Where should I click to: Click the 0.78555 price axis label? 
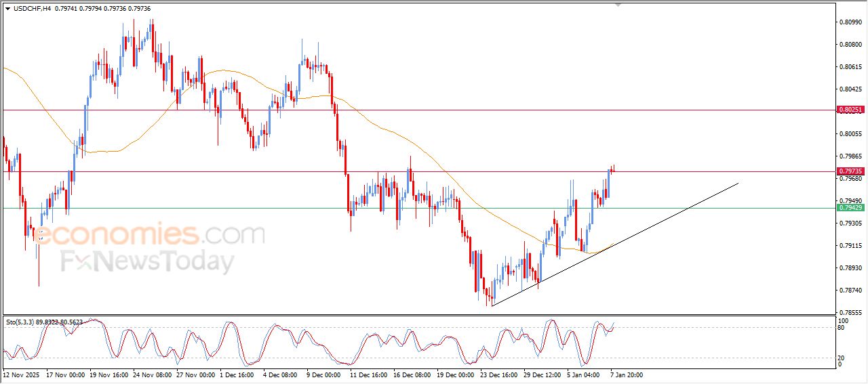(x=850, y=313)
